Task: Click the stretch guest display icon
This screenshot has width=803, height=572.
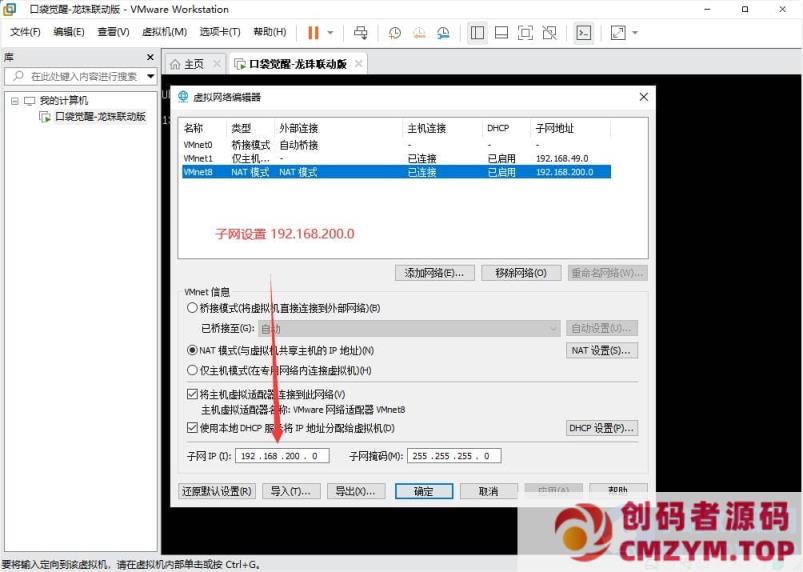Action: click(x=618, y=33)
